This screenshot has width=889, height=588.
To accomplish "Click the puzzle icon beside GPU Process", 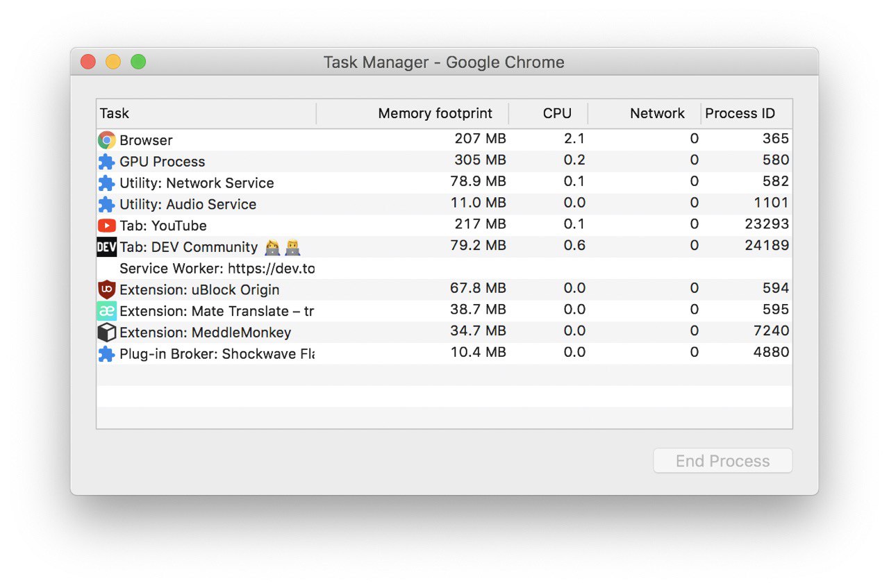I will coord(106,162).
